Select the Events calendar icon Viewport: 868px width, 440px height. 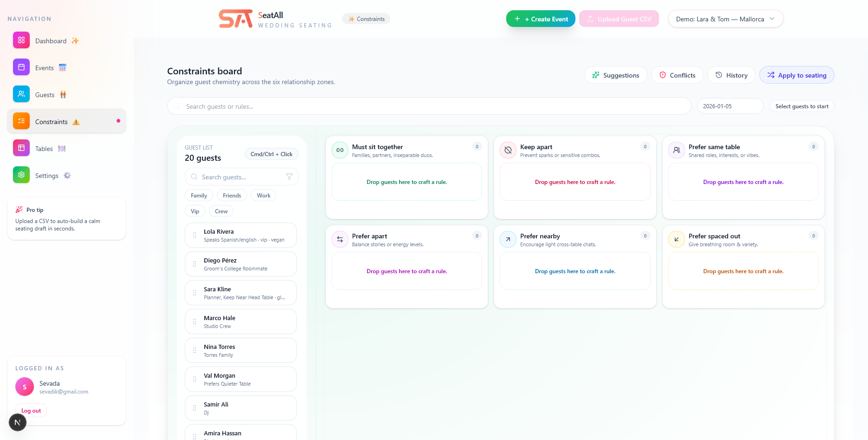[21, 67]
